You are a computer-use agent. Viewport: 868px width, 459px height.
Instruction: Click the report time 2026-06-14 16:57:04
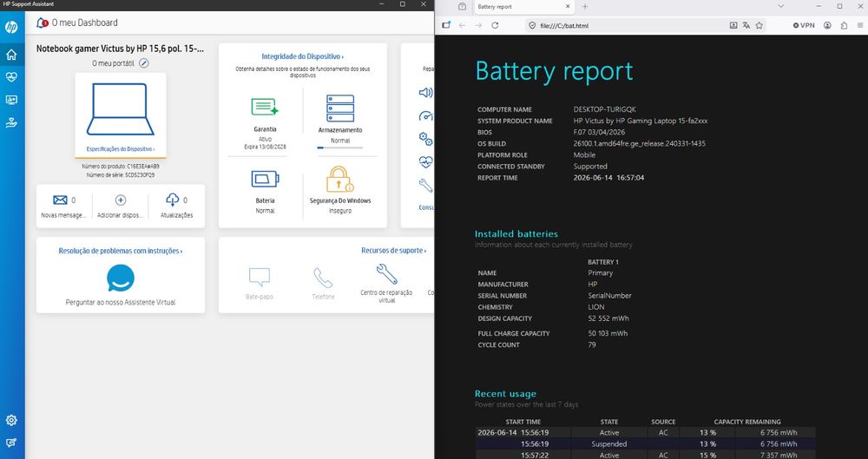tap(608, 178)
